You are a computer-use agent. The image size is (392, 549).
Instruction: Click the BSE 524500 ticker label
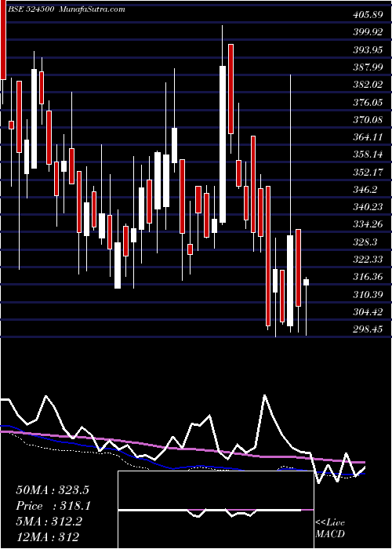(x=31, y=9)
